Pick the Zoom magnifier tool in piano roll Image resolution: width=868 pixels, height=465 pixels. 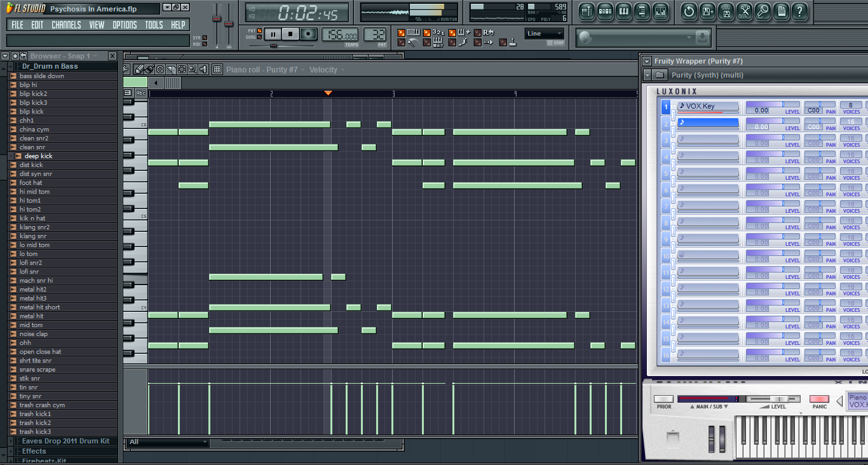click(193, 69)
